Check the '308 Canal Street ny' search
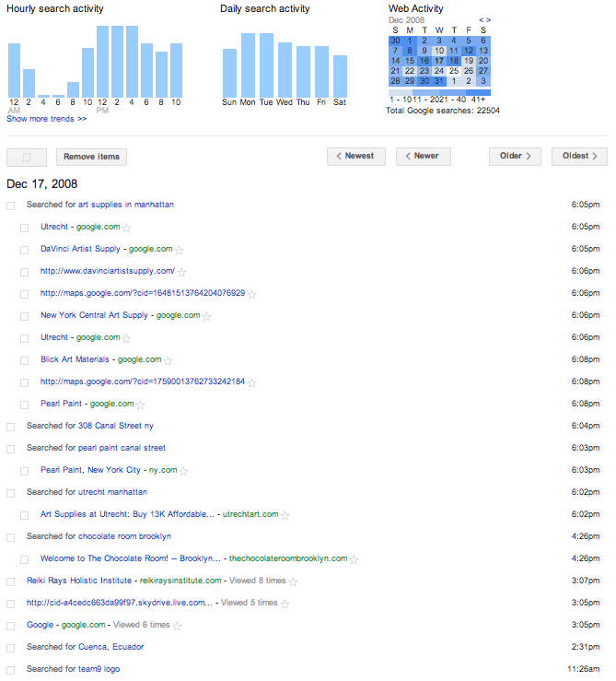Viewport: 616px width, 681px height. 11,427
